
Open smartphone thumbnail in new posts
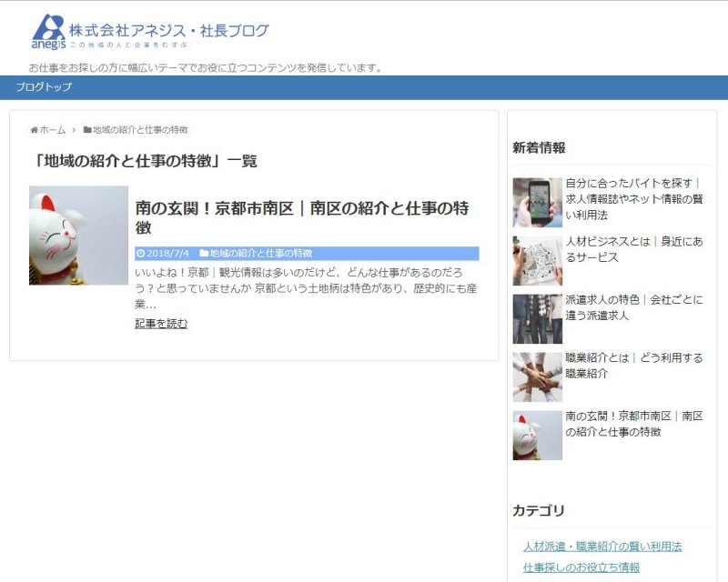pyautogui.click(x=537, y=202)
